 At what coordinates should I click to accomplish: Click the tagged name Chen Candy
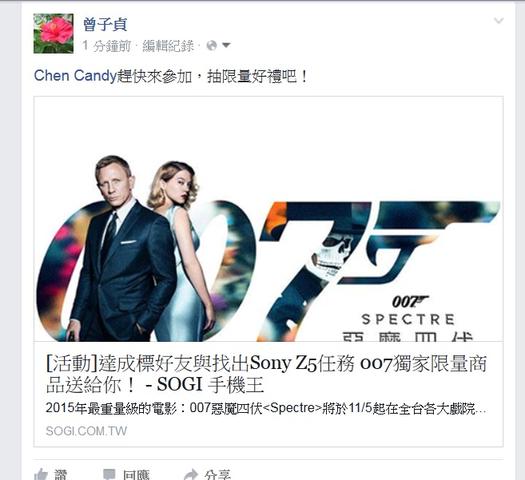click(75, 76)
